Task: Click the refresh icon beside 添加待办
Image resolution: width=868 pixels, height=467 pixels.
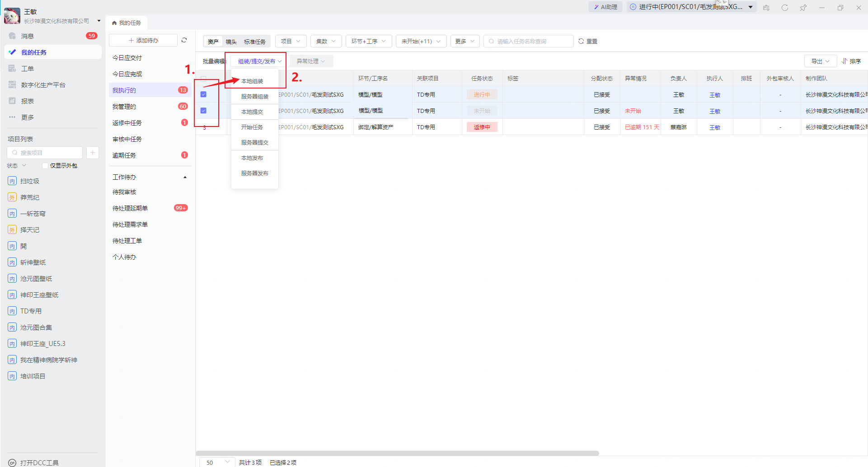Action: [x=184, y=40]
